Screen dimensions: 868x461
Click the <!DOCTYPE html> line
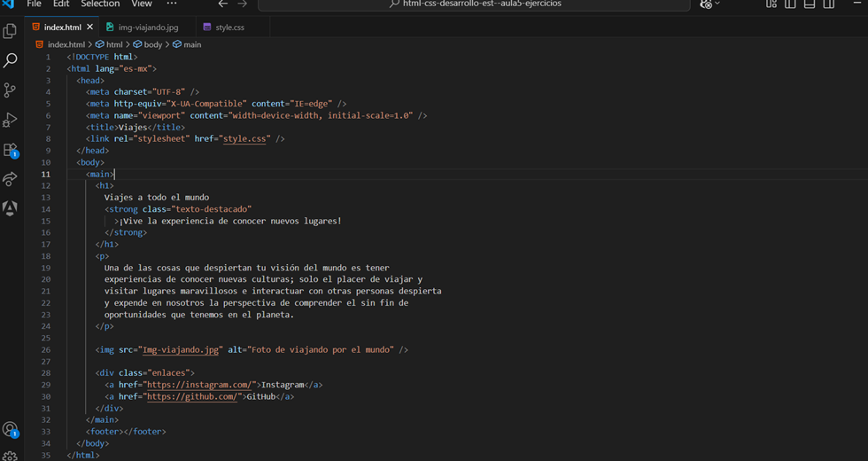[102, 57]
